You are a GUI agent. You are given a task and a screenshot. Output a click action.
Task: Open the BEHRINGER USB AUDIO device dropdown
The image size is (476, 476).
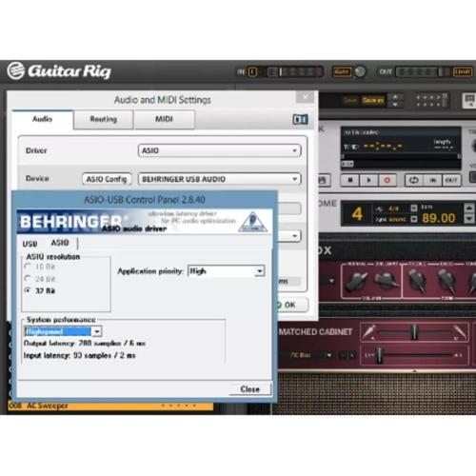click(x=219, y=179)
